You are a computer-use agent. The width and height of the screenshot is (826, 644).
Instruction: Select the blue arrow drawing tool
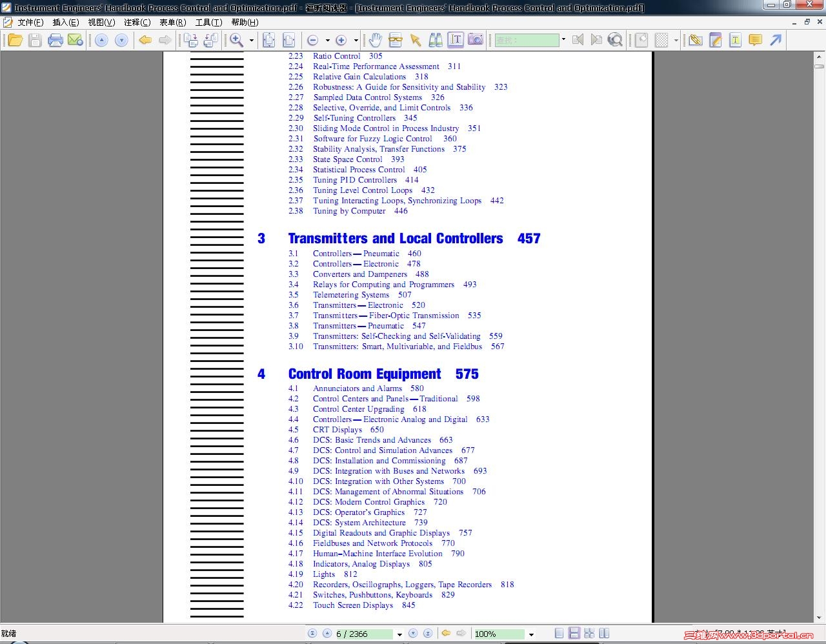(776, 40)
